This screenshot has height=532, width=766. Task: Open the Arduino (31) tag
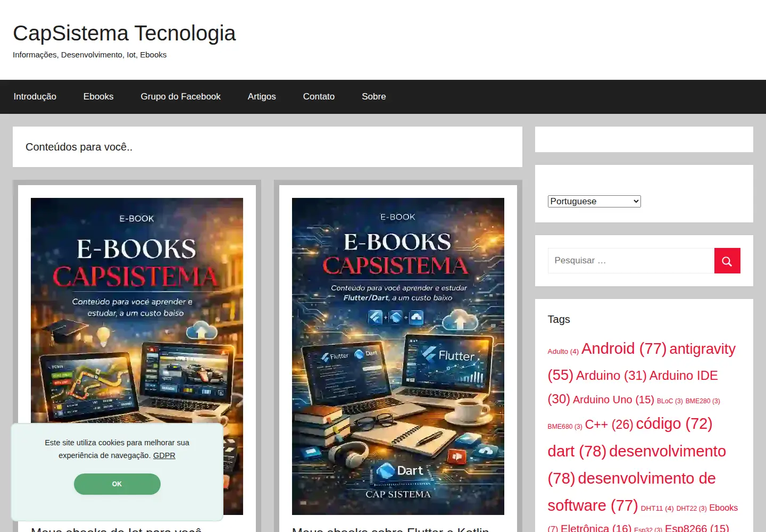coord(611,376)
